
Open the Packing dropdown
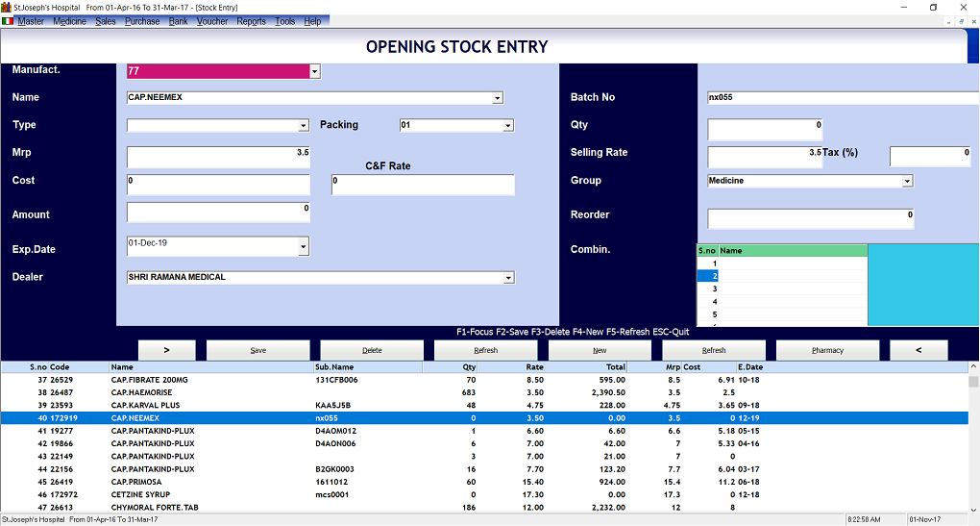pos(507,126)
